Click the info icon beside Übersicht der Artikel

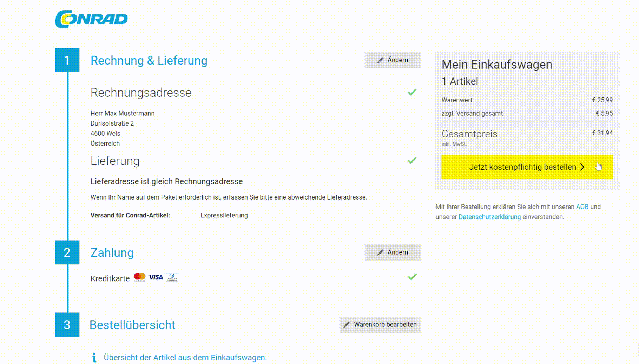[94, 357]
